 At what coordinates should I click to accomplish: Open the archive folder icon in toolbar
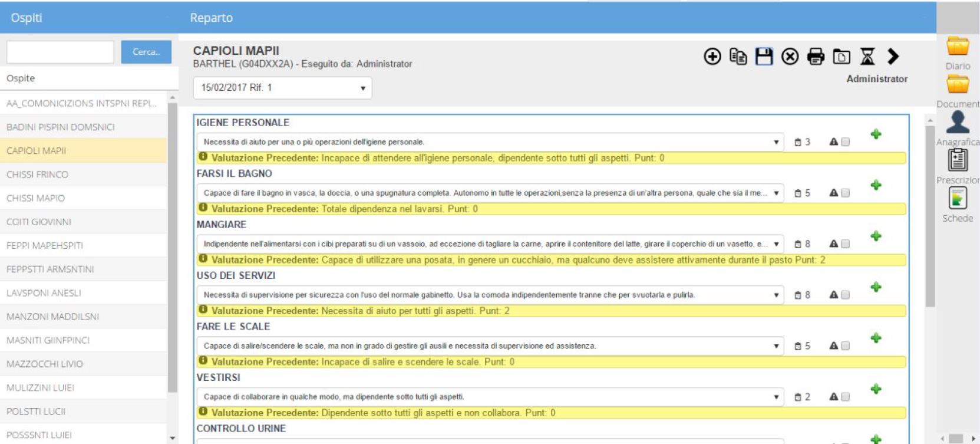tap(842, 57)
